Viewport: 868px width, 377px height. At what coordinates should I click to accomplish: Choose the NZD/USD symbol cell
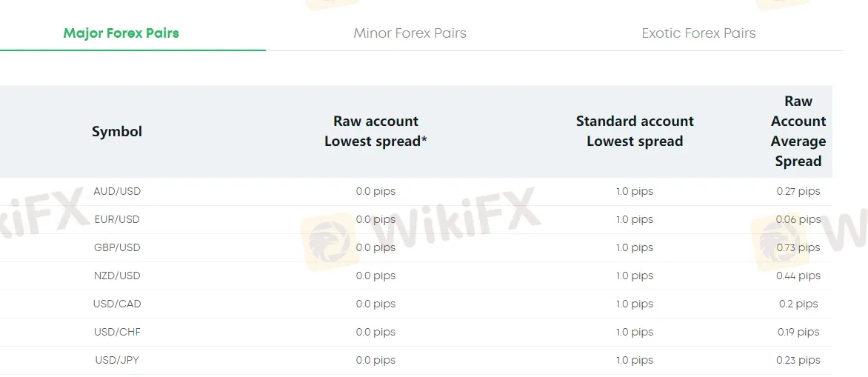point(117,276)
